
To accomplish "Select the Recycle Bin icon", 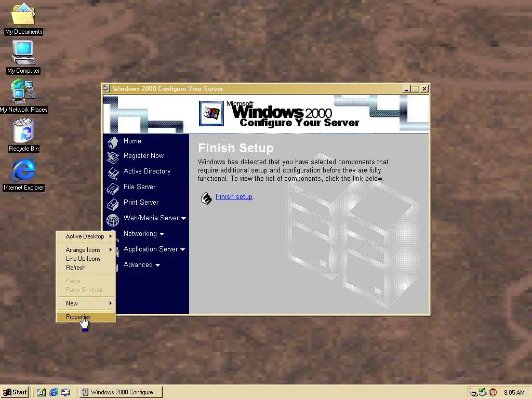I will pyautogui.click(x=23, y=135).
